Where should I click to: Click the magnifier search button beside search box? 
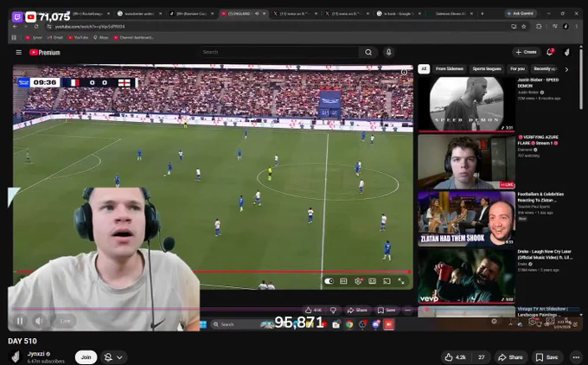[x=368, y=52]
